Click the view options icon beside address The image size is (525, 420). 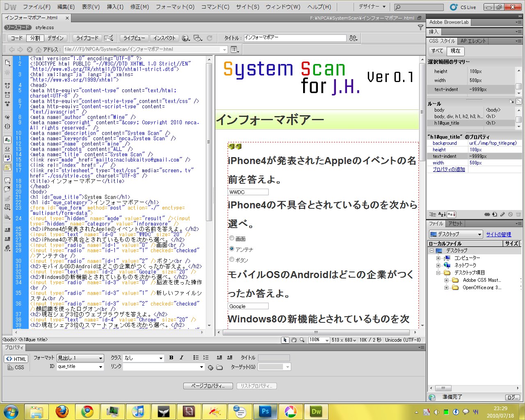[235, 49]
